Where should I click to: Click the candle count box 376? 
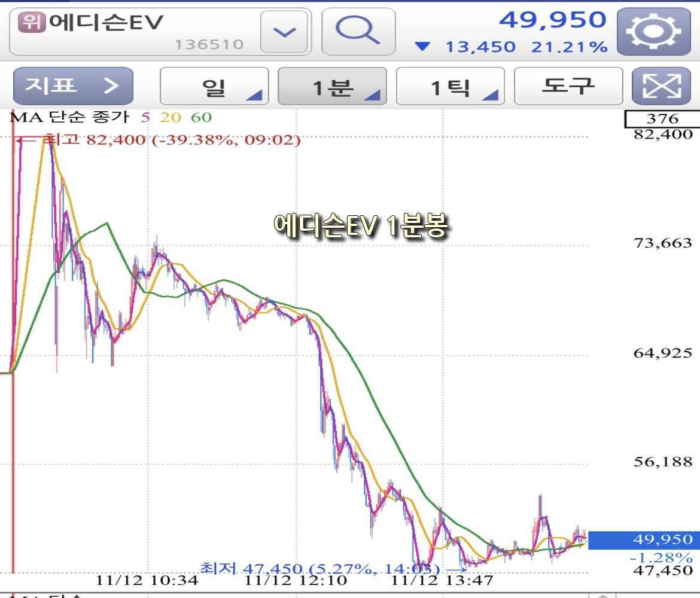click(662, 119)
